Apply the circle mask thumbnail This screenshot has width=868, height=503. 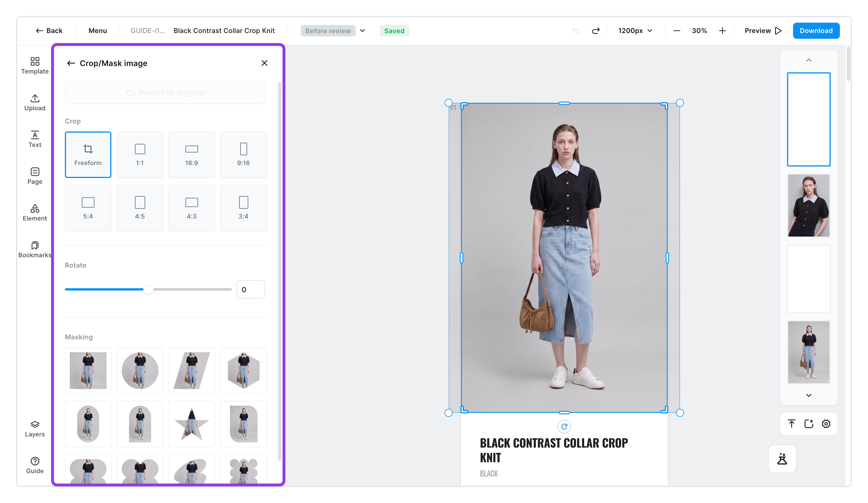[140, 370]
